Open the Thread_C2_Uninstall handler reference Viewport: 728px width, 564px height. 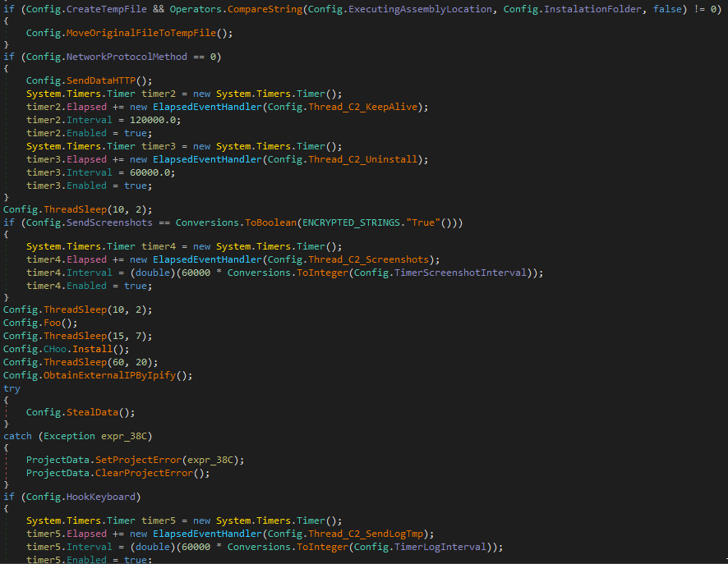(363, 159)
